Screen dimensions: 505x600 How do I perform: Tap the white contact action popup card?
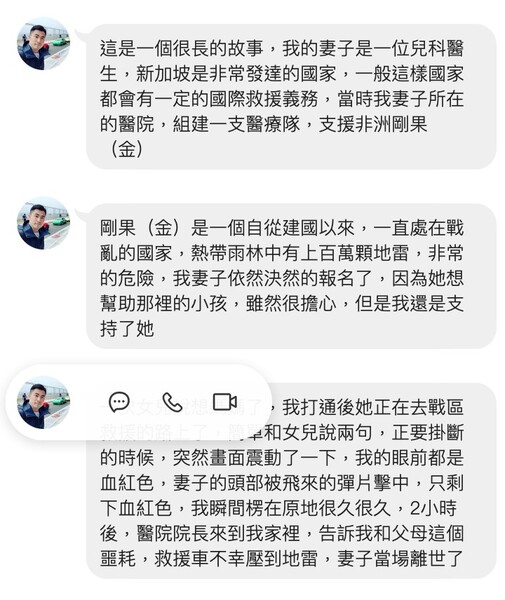click(138, 402)
